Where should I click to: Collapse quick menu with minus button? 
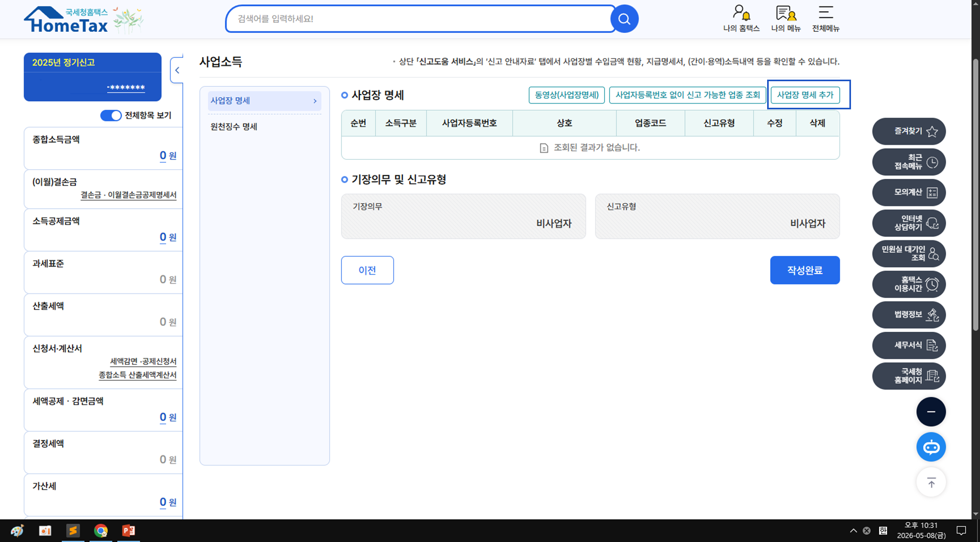pyautogui.click(x=931, y=411)
